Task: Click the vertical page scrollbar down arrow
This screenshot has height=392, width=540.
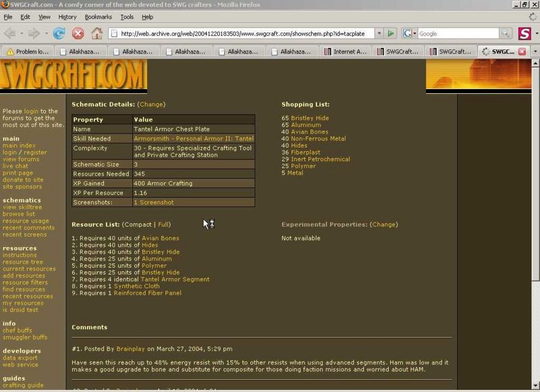Action: coord(535,387)
